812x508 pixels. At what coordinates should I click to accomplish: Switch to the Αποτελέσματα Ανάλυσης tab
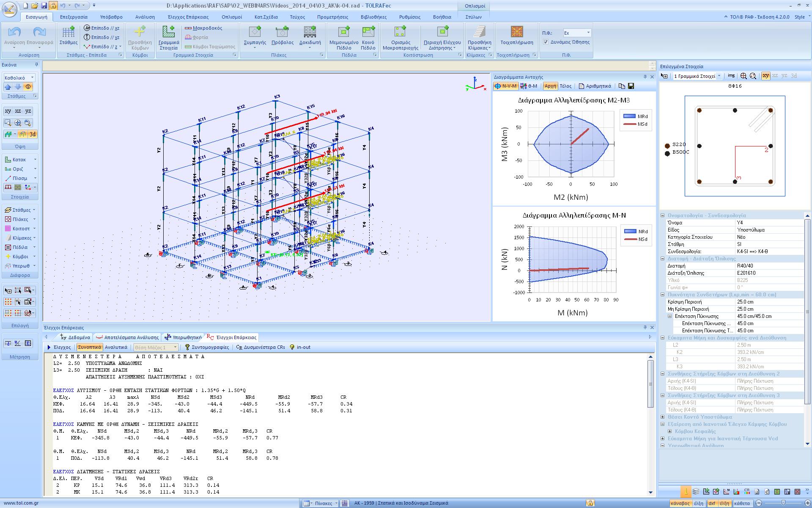click(x=127, y=337)
